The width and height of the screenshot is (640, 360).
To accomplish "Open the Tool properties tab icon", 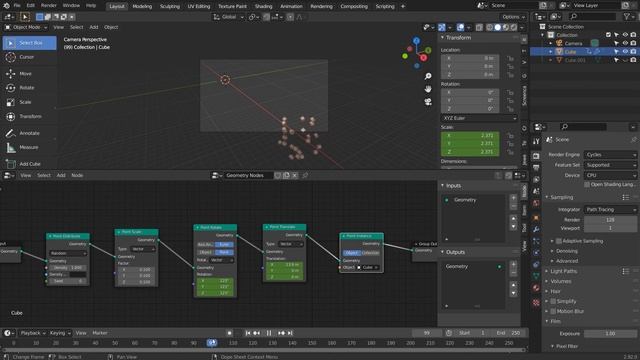I will [536, 141].
